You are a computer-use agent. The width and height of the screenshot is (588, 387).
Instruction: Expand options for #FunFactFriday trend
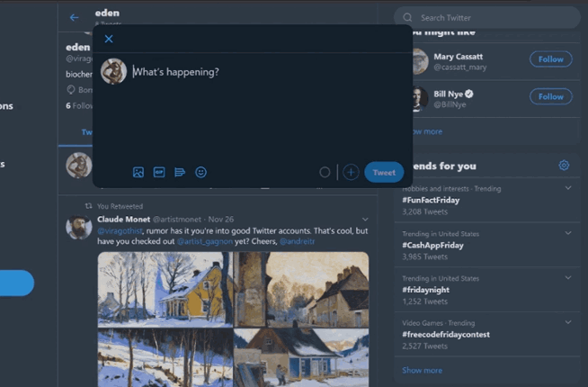pos(568,188)
